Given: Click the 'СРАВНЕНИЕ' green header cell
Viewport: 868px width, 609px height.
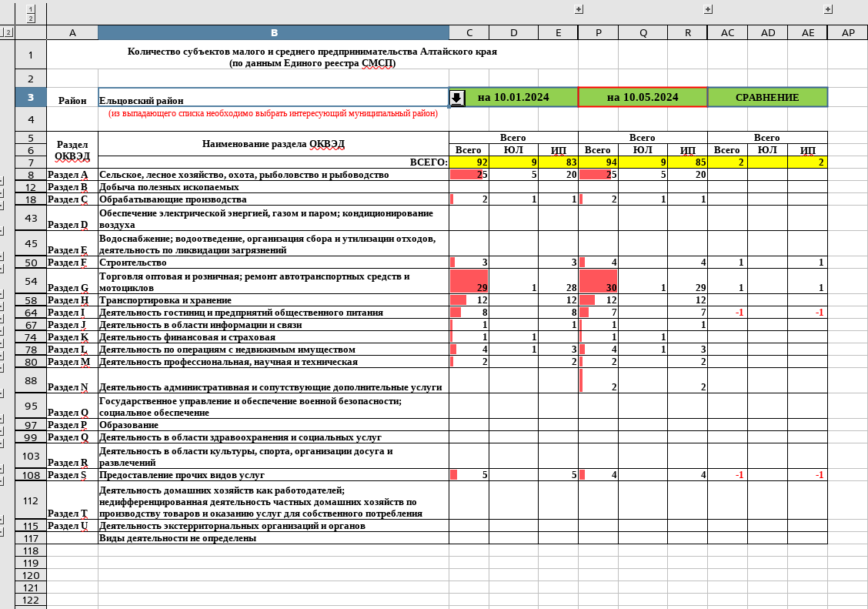Looking at the screenshot, I should pyautogui.click(x=767, y=97).
